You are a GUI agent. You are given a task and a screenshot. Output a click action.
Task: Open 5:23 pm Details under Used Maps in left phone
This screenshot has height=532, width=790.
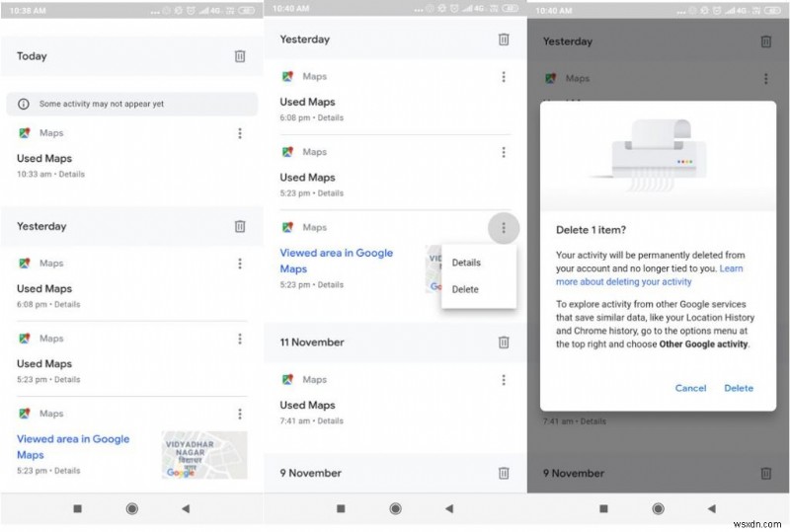coord(67,379)
